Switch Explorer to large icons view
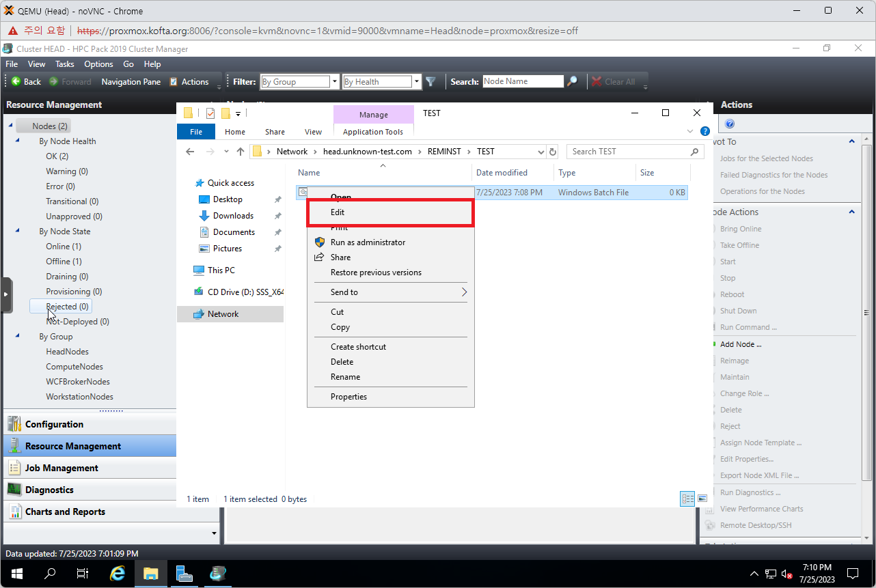This screenshot has width=876, height=588. point(702,499)
